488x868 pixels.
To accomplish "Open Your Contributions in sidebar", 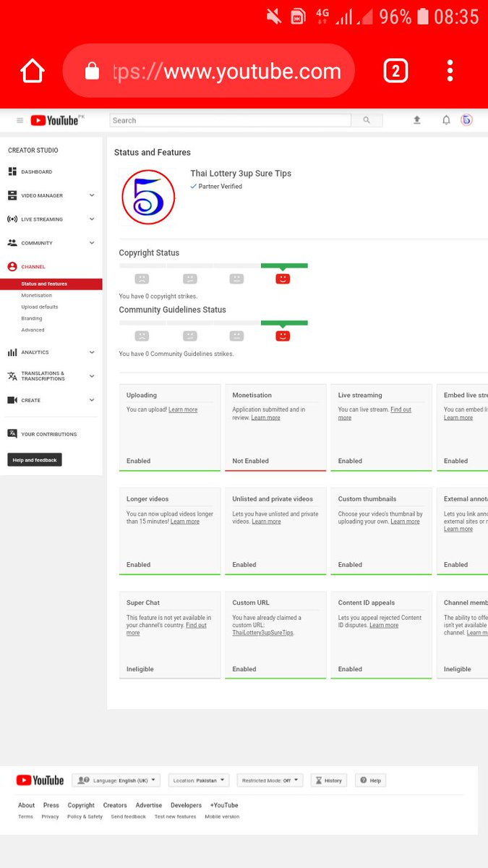I will pos(48,434).
